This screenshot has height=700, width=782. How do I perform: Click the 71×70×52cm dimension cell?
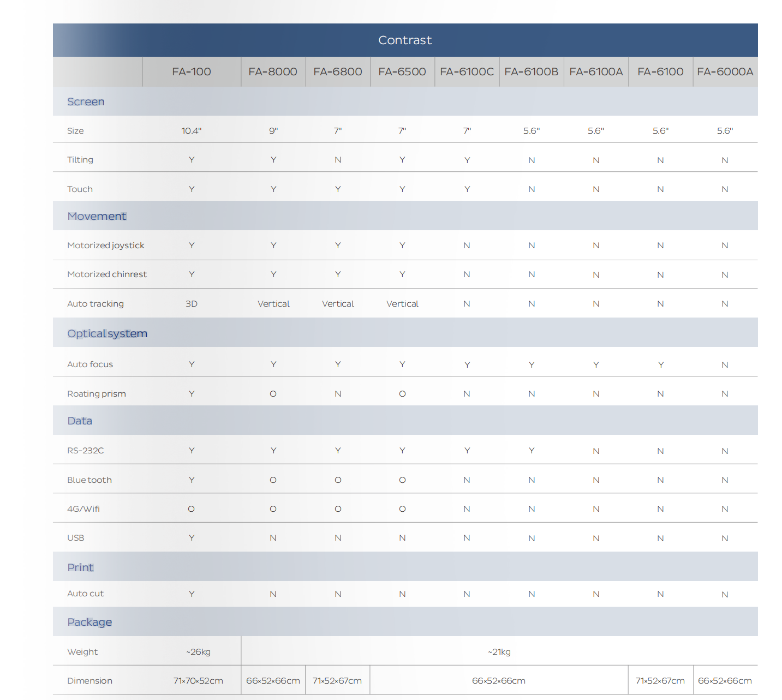198,681
